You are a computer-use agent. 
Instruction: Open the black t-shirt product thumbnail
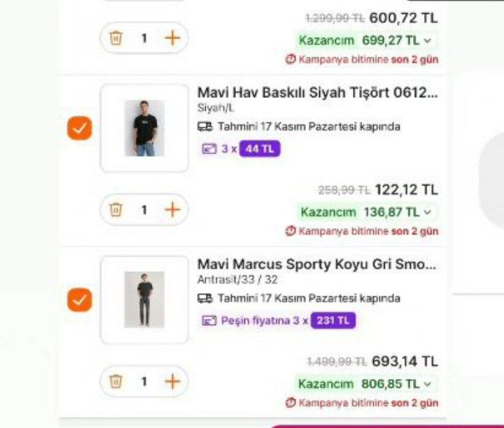144,128
